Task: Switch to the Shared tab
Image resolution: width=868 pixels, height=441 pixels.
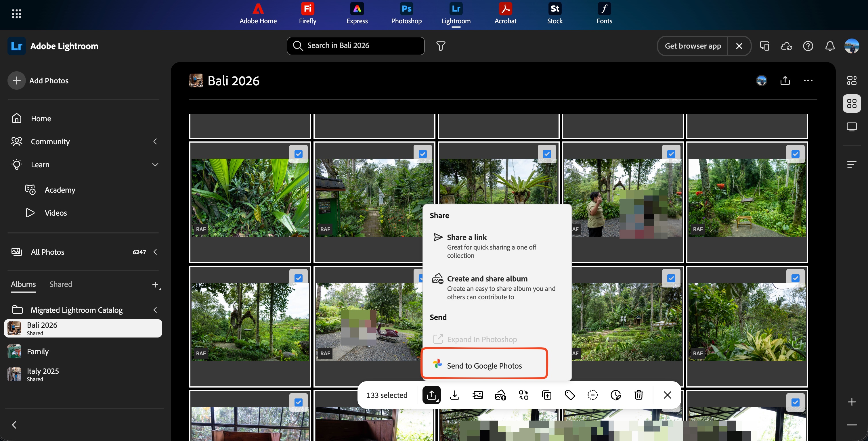Action: coord(61,284)
